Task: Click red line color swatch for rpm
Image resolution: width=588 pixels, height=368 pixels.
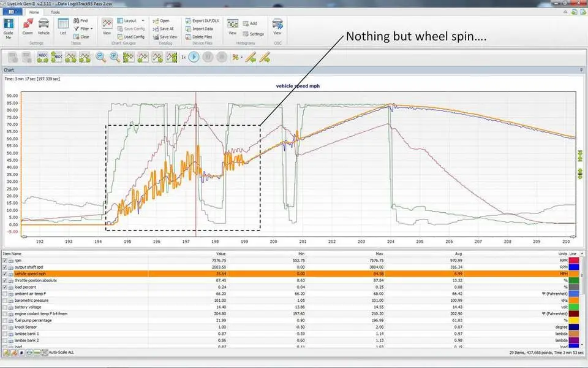Action: [574, 260]
